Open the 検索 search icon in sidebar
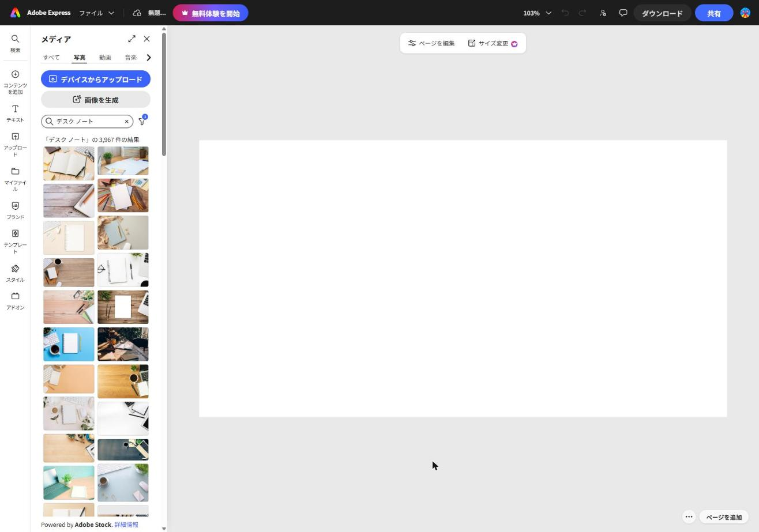 coord(15,43)
